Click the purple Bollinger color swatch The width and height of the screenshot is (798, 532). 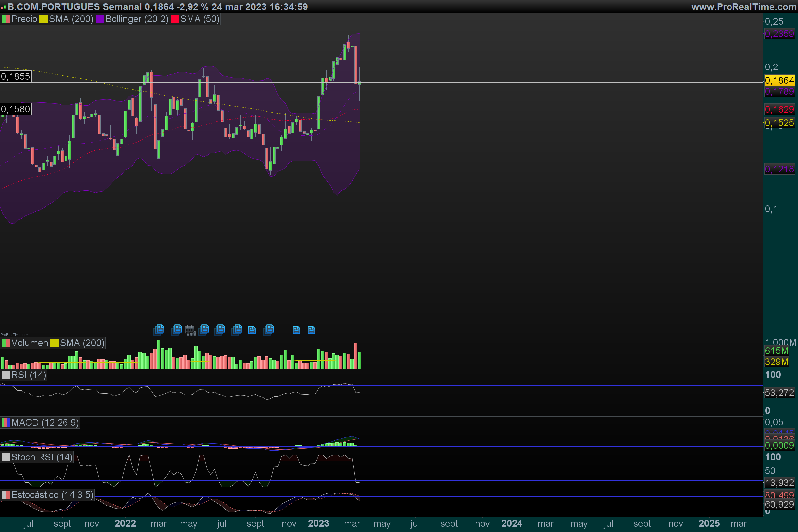coord(100,19)
